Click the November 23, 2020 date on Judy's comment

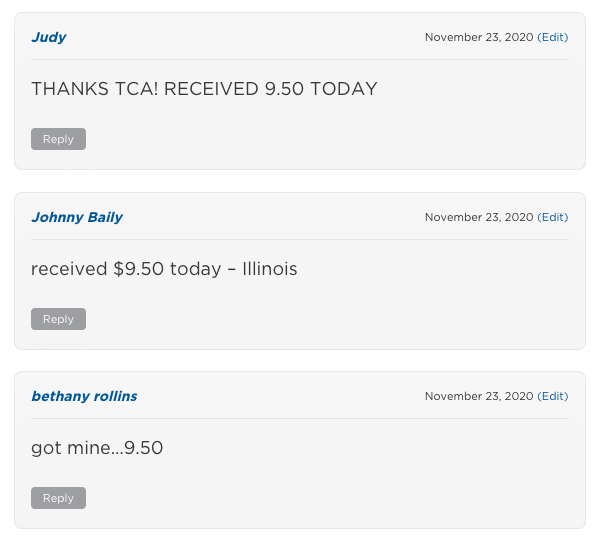(x=479, y=37)
